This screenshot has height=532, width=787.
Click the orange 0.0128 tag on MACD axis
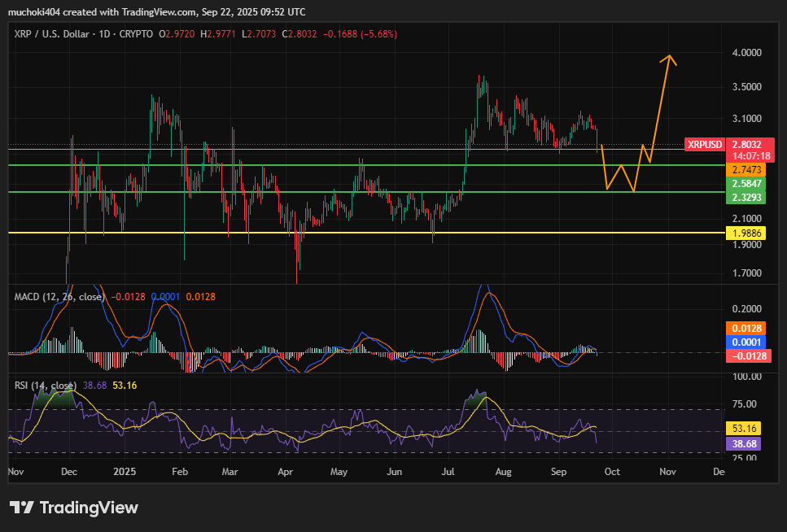click(747, 329)
